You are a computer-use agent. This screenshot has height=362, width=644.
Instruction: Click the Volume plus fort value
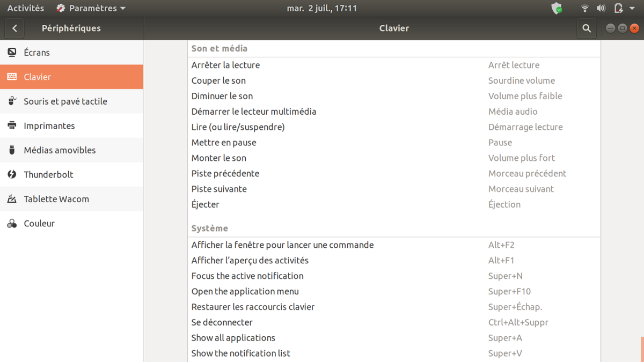tap(522, 158)
